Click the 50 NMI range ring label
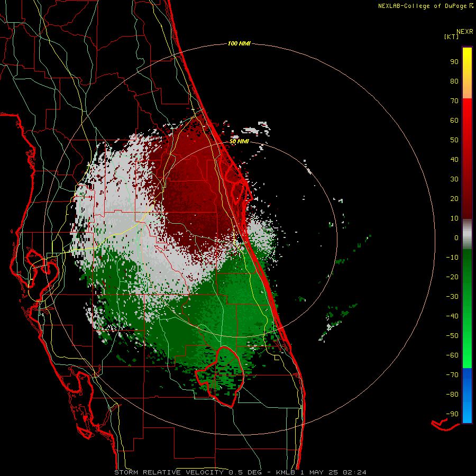The image size is (476, 476). [x=239, y=141]
